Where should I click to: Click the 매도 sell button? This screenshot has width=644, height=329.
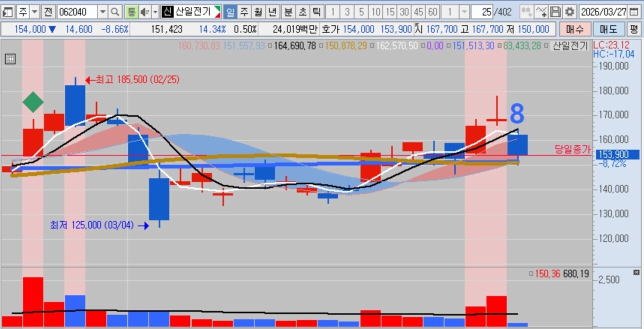point(608,29)
